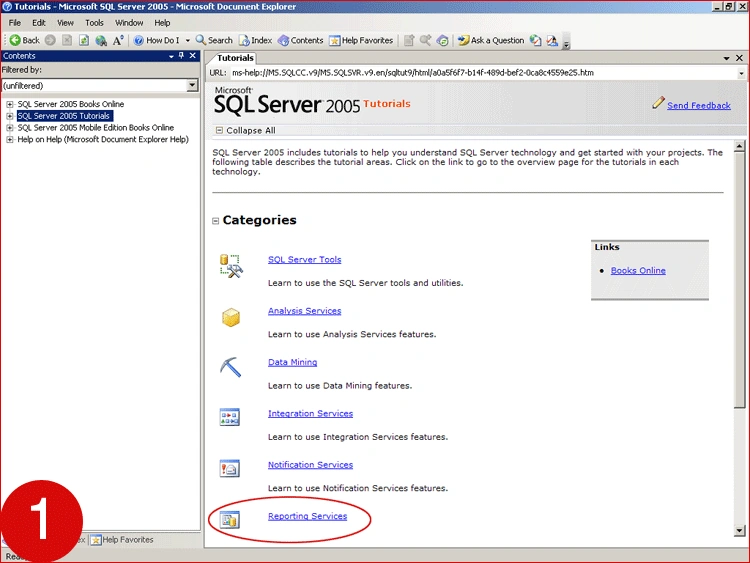Toggle auto-hide pin on Contents panel
The height and width of the screenshot is (563, 750).
(x=181, y=56)
